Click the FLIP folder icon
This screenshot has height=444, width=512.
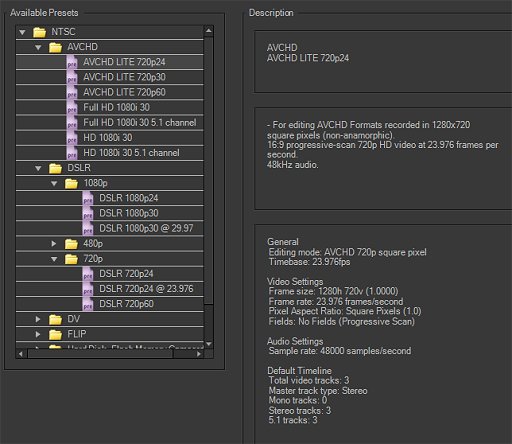point(55,334)
